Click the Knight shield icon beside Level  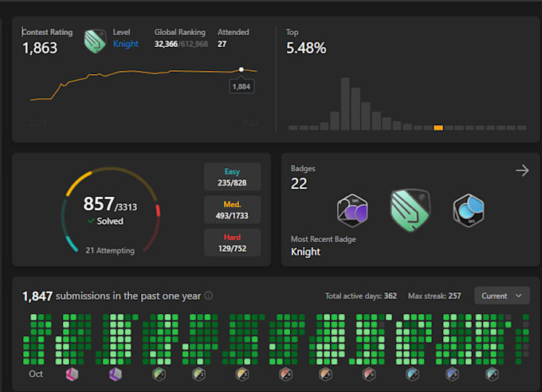tap(95, 41)
